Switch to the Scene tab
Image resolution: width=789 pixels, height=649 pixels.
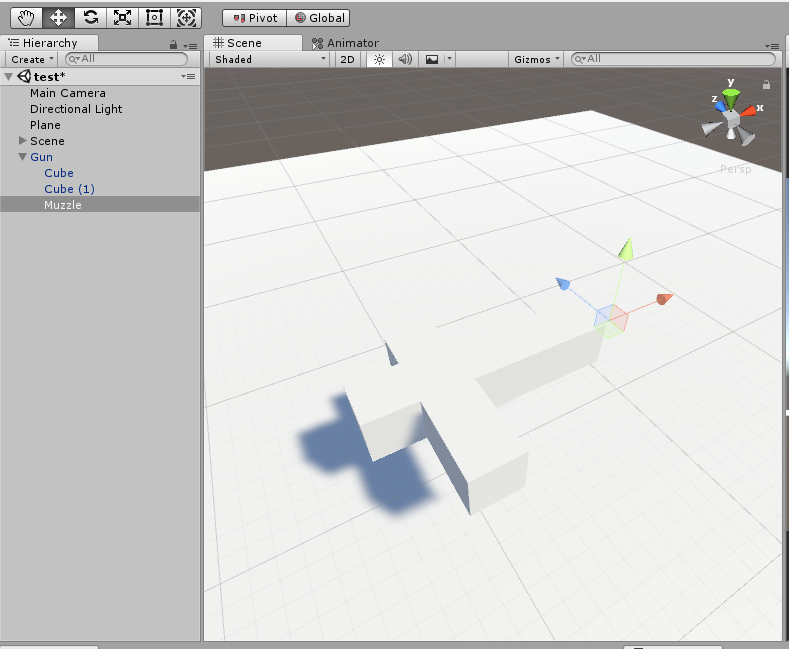click(253, 43)
